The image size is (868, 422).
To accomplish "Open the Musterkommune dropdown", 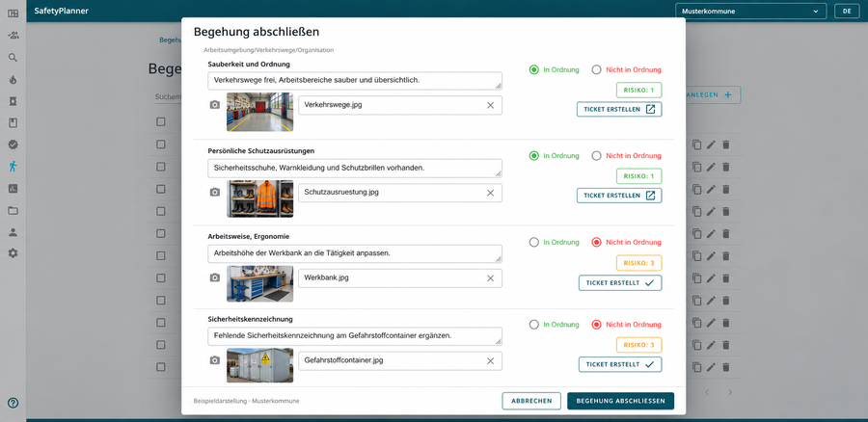I will pyautogui.click(x=750, y=11).
